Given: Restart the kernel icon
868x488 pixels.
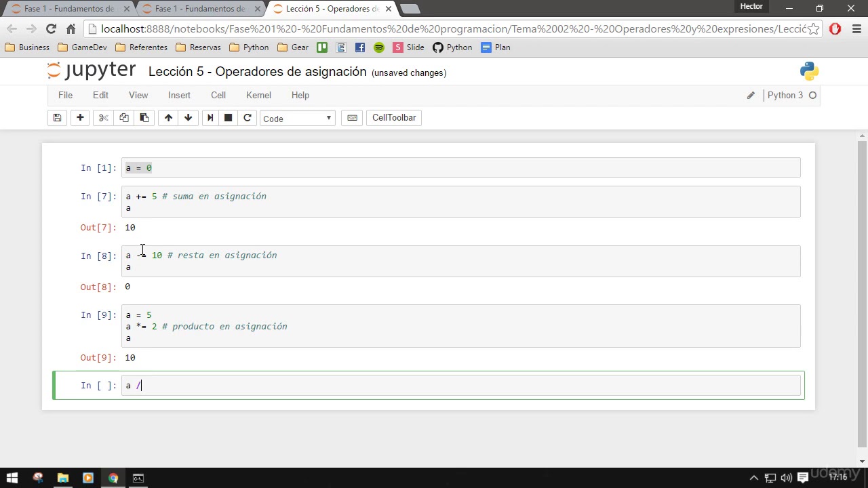Looking at the screenshot, I should 248,118.
